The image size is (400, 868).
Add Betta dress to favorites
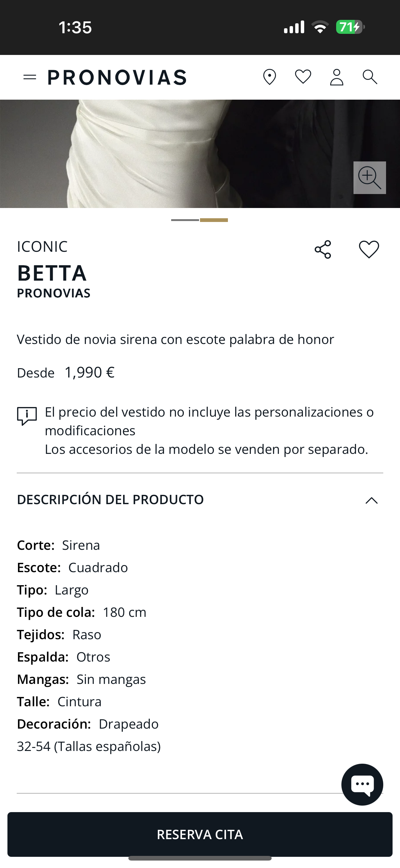(369, 250)
